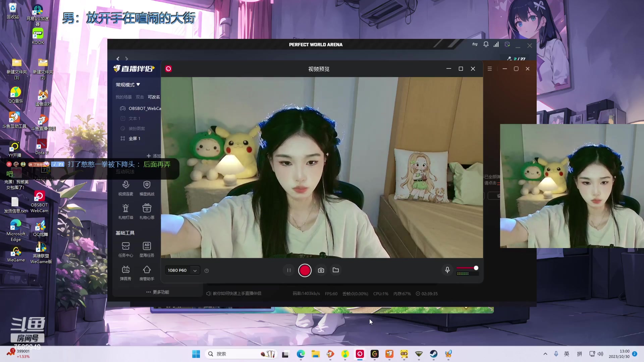Adjust the microphone volume slider knob
The height and width of the screenshot is (362, 644).
pos(476,268)
